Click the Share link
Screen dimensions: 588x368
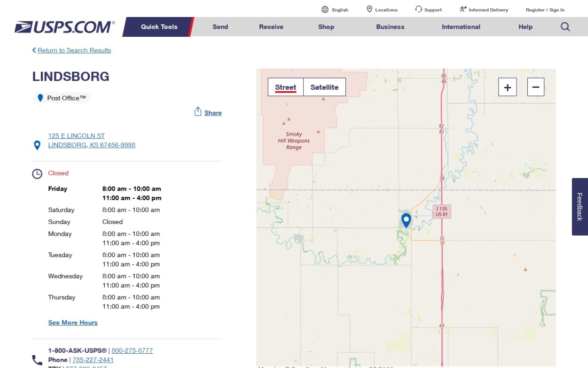click(213, 113)
